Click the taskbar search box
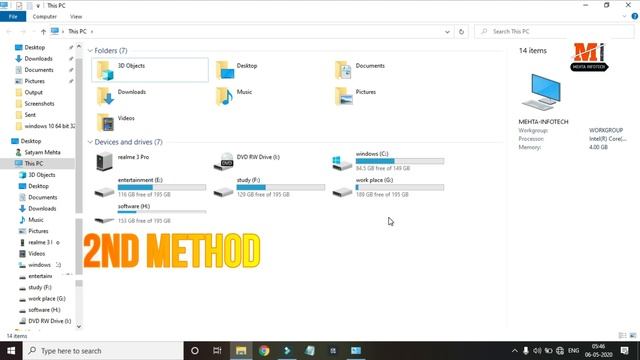The width and height of the screenshot is (640, 360). [103, 351]
